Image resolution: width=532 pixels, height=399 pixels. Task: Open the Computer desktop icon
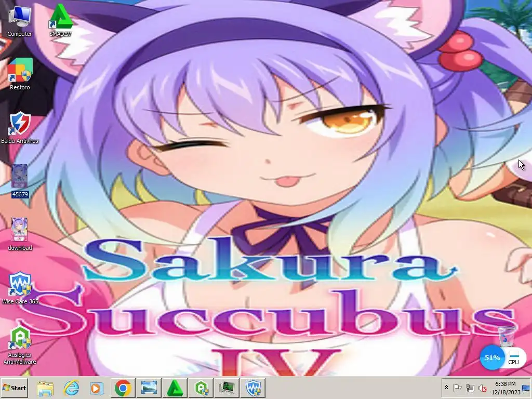pyautogui.click(x=20, y=21)
